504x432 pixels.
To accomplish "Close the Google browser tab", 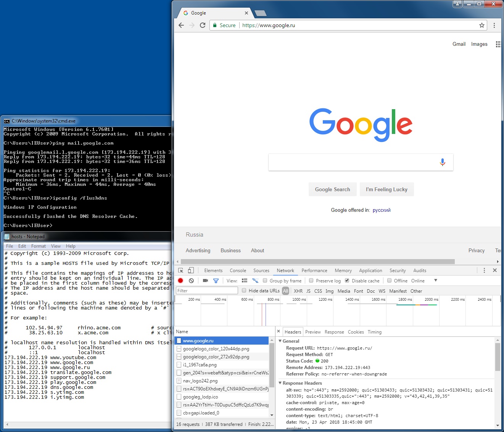I will [x=246, y=13].
